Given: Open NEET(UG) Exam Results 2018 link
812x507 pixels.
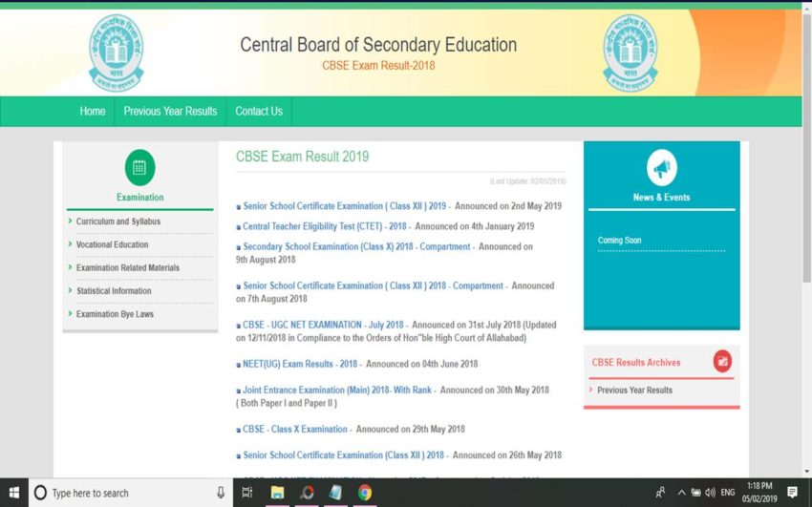Looking at the screenshot, I should 300,364.
